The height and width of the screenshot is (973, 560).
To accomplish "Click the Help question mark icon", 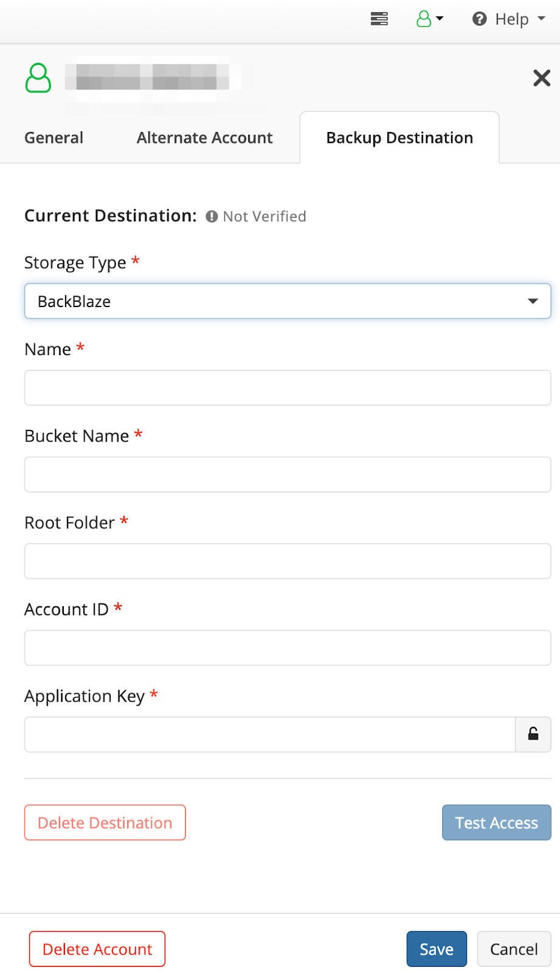I will coord(480,19).
